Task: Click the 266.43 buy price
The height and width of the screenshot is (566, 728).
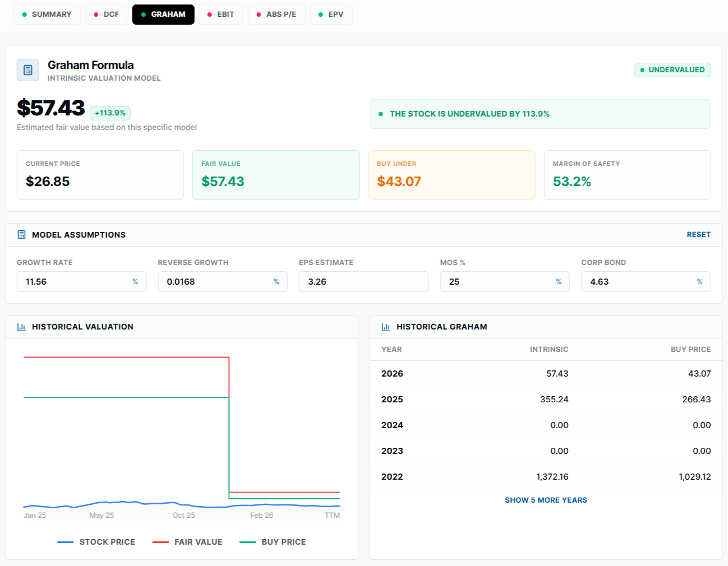Action: click(x=697, y=400)
